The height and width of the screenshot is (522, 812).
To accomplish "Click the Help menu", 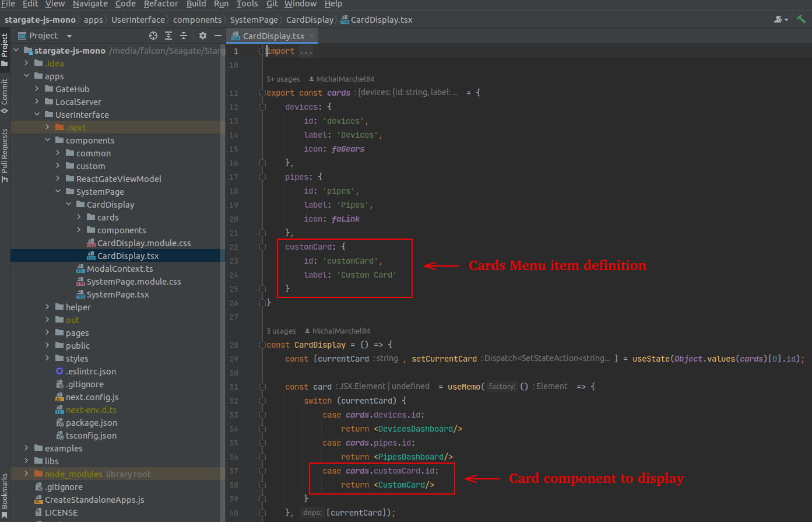I will [333, 3].
